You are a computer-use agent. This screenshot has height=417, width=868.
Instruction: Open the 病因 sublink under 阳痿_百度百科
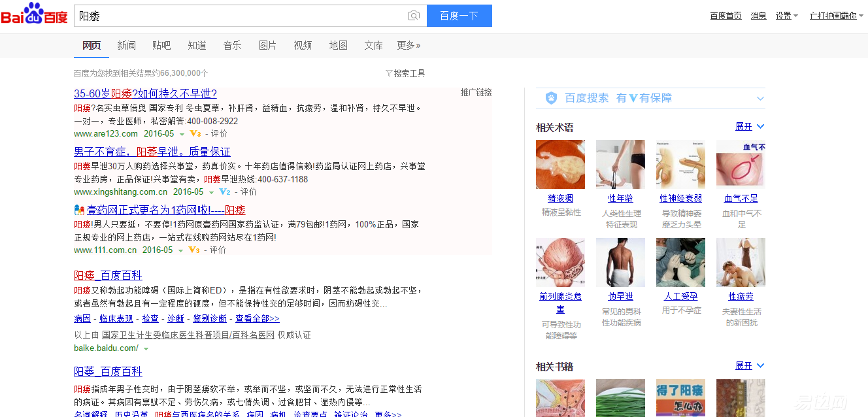[x=82, y=319]
